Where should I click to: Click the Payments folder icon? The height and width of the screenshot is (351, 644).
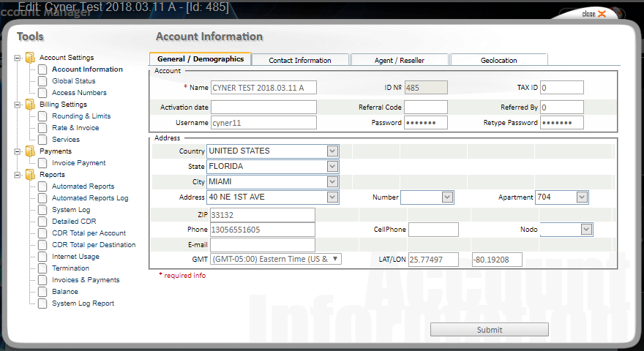pyautogui.click(x=30, y=151)
